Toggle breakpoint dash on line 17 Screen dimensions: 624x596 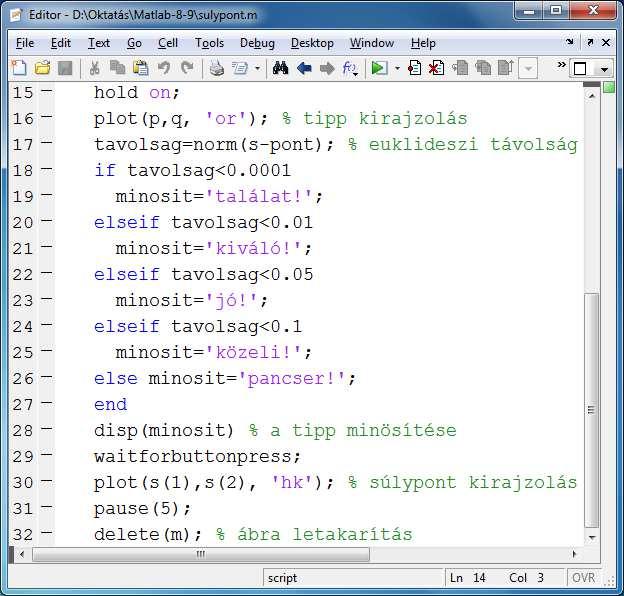click(x=47, y=143)
